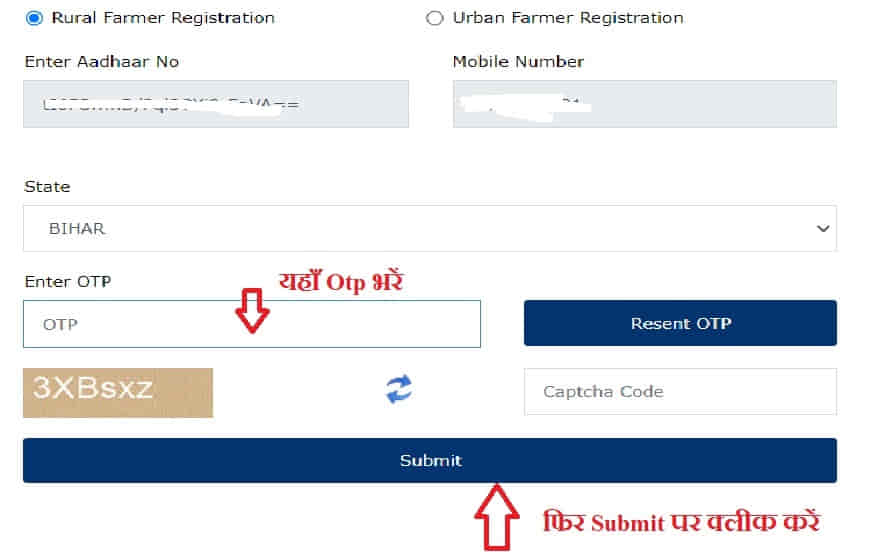The image size is (878, 560).
Task: Click the Enter Aadhaar No label
Action: [101, 62]
